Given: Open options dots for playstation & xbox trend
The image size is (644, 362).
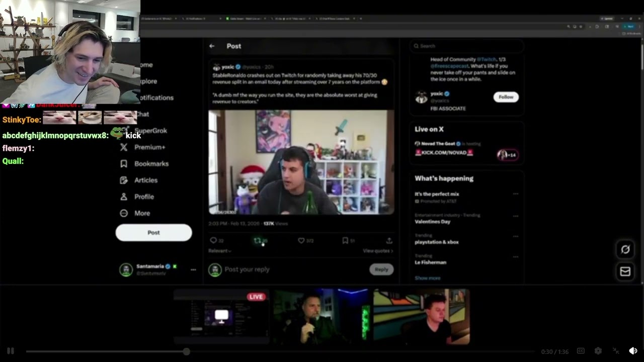Looking at the screenshot, I should click(515, 236).
